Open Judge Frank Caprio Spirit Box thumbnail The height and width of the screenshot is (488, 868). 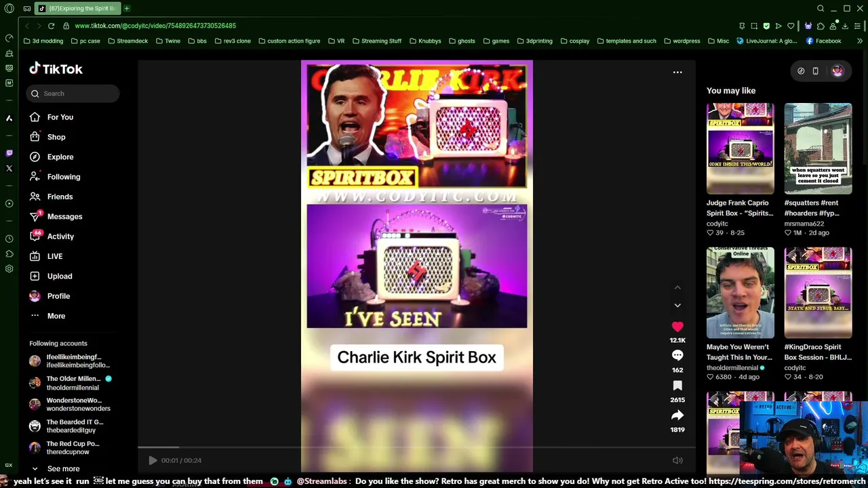tap(740, 148)
